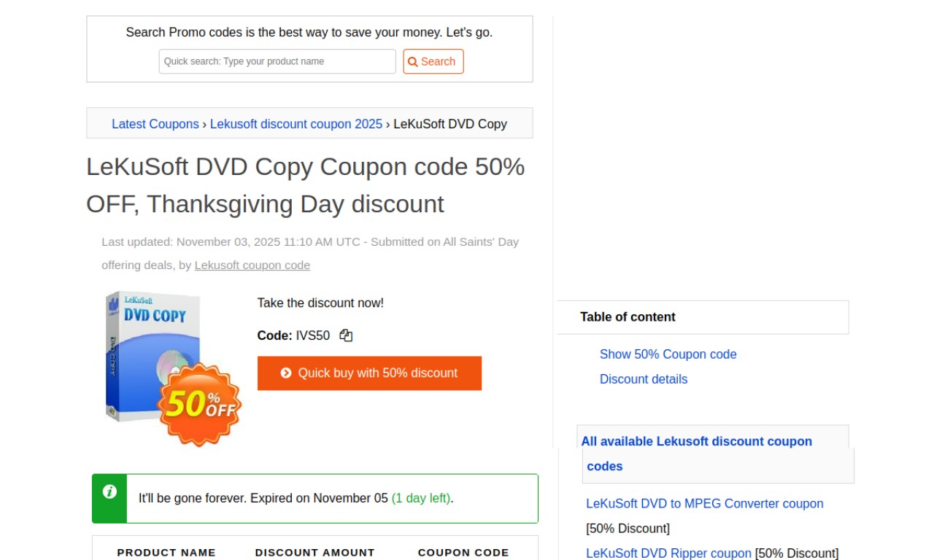Screen dimensions: 934x560
Task: Click the Coupon Code column header
Action: point(463,552)
